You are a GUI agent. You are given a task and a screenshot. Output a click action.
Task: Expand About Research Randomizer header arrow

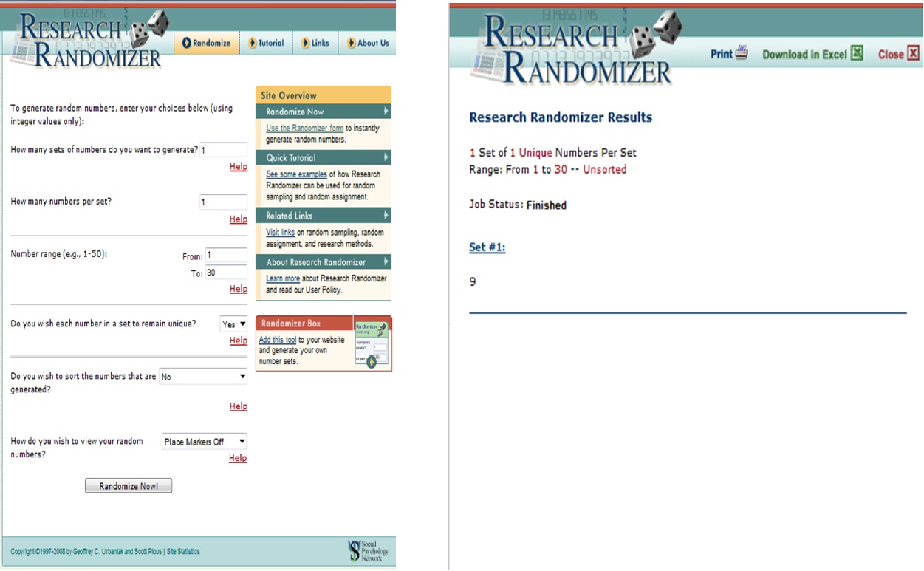pos(386,262)
